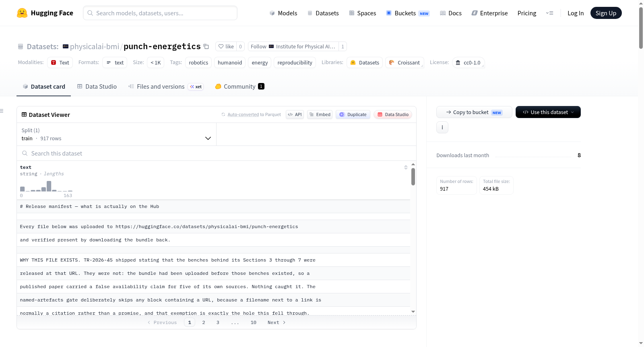Open the Enterprise menu item
Screen dimensions: 644x347
point(490,13)
